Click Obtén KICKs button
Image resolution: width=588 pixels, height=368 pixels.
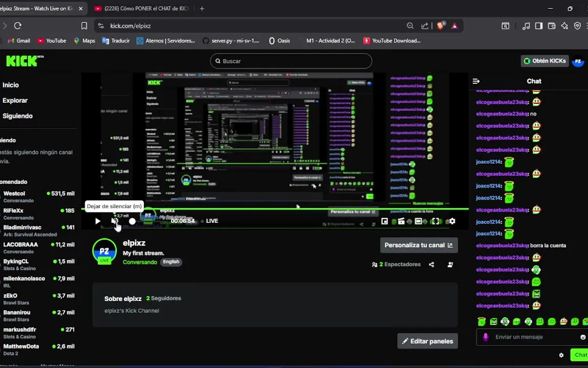point(545,61)
